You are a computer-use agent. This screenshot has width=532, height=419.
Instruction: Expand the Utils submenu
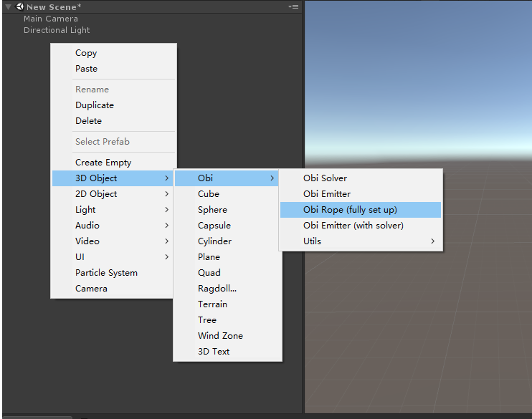click(361, 241)
